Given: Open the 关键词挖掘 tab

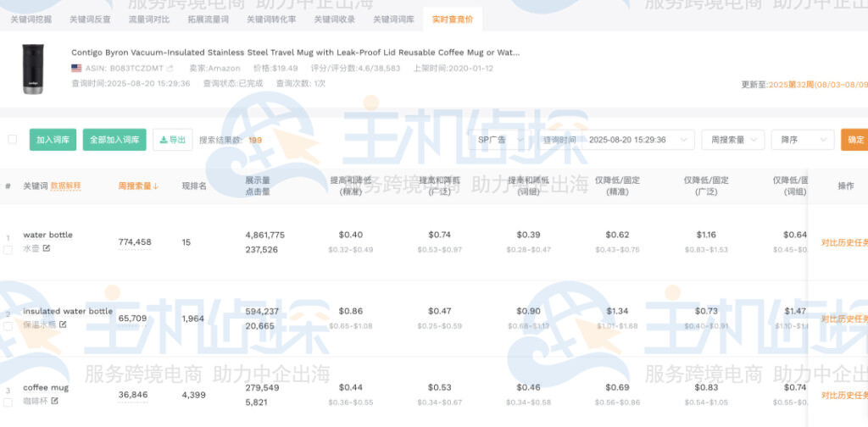Looking at the screenshot, I should (31, 19).
